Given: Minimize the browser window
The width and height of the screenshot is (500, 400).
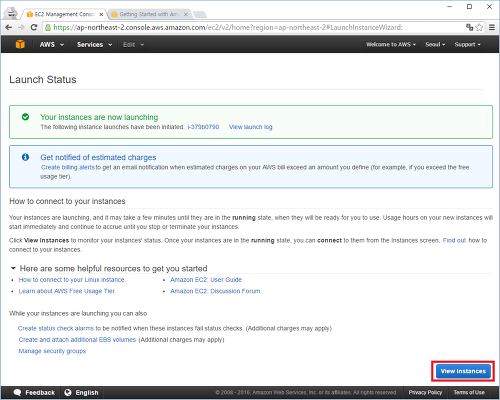Looking at the screenshot, I should tap(450, 7).
